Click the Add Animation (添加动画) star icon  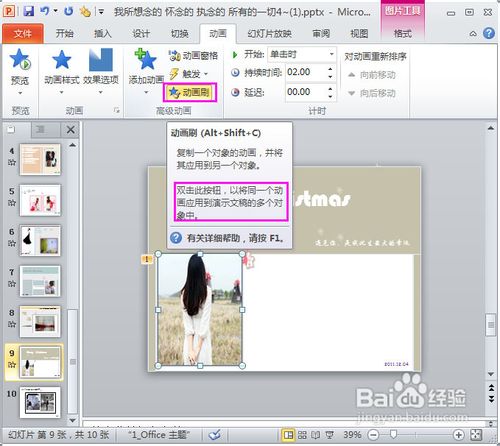146,59
